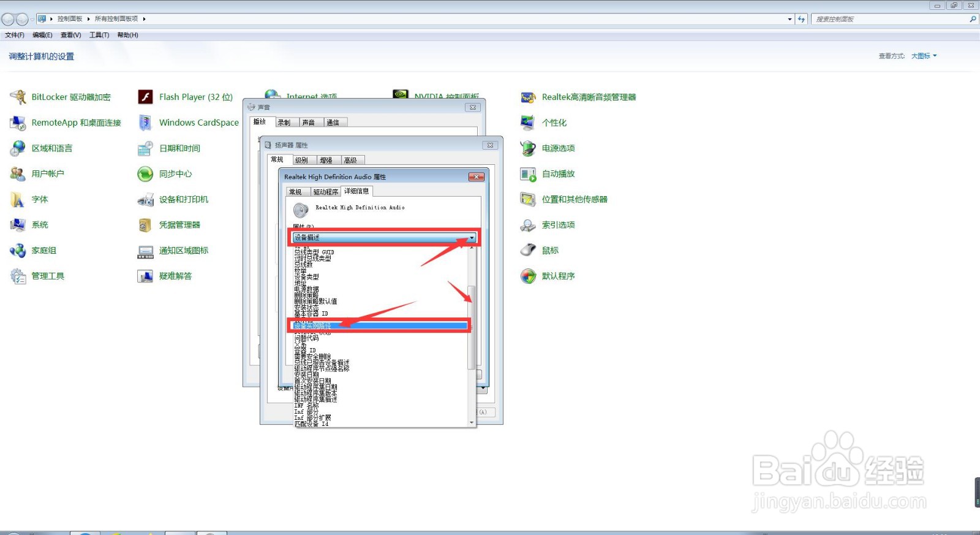
Task: Expand arrow after 控制面板 breadcrumb
Action: (x=89, y=19)
